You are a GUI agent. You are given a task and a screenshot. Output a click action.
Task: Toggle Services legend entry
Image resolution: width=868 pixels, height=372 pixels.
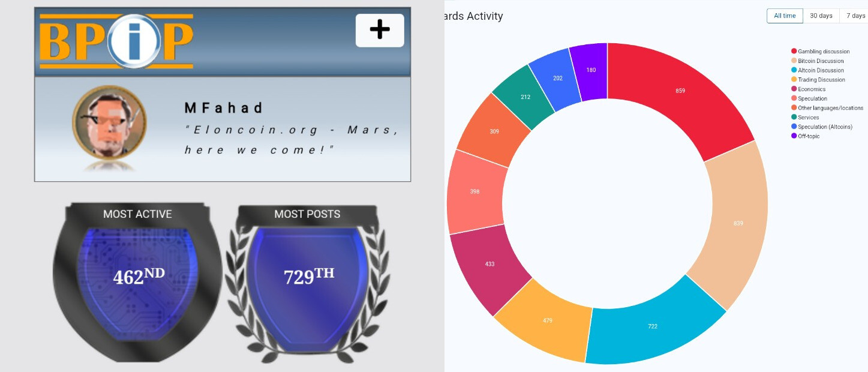(805, 117)
